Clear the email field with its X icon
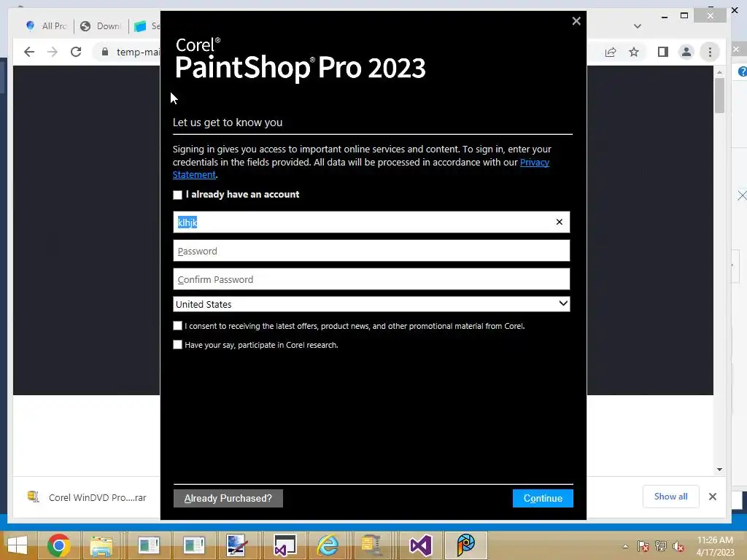Viewport: 747px width, 560px height. pos(560,222)
